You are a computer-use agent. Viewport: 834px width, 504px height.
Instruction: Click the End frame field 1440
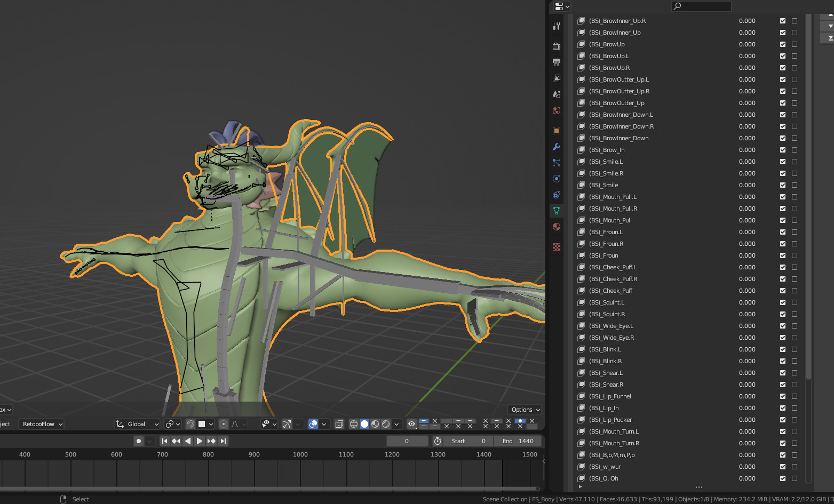(x=518, y=441)
